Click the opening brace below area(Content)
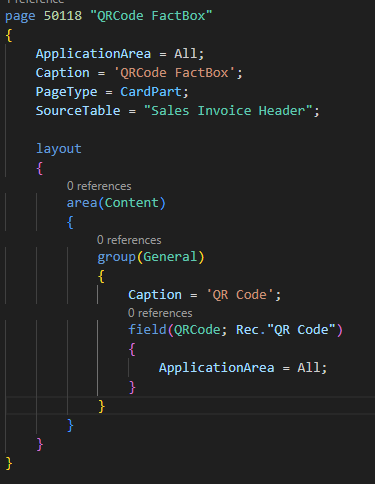This screenshot has width=375, height=484. click(70, 222)
